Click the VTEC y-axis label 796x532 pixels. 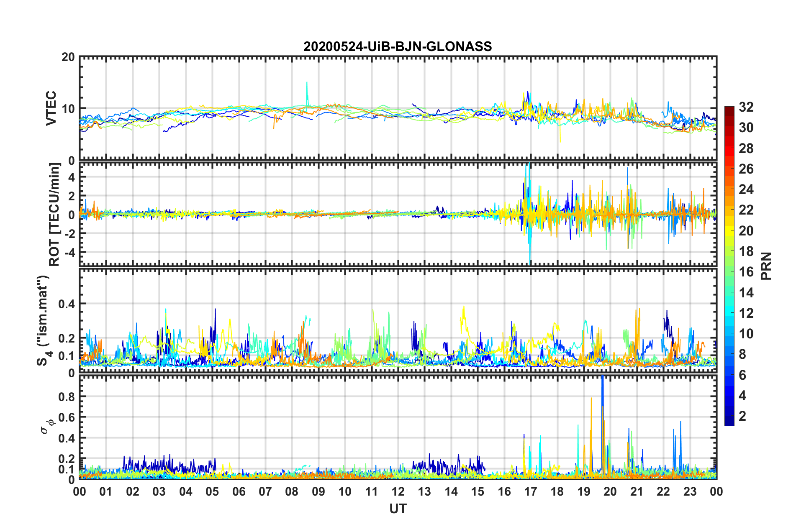click(51, 108)
